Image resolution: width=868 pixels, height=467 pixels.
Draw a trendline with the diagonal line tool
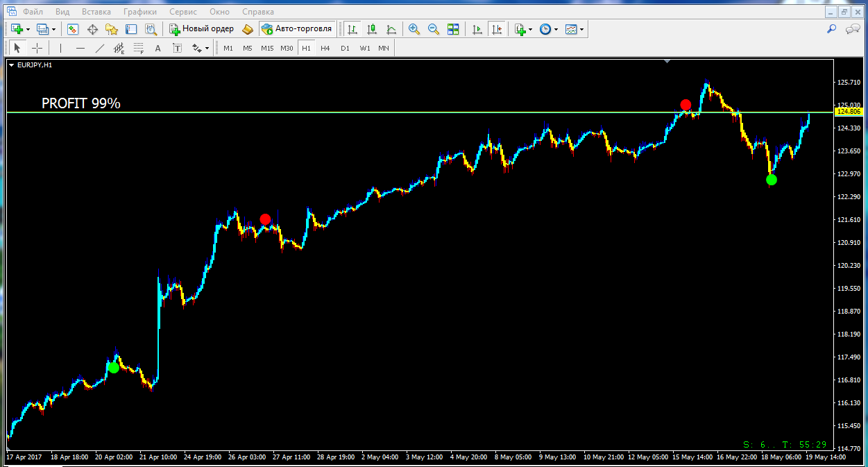point(99,48)
